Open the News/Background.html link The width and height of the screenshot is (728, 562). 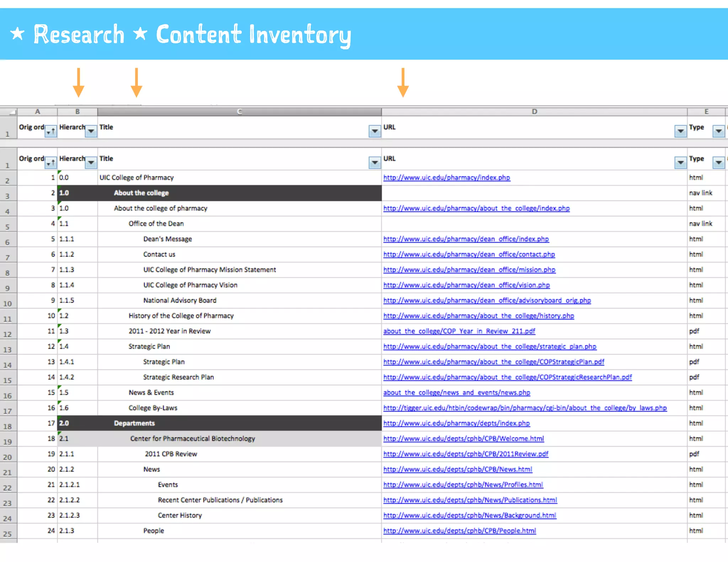(x=470, y=515)
